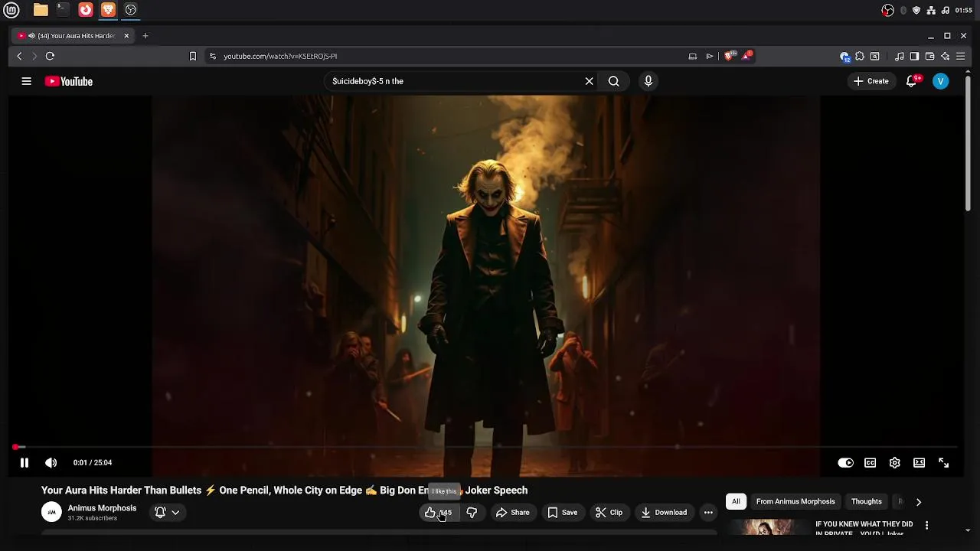
Task: Click the video title text
Action: [x=284, y=490]
